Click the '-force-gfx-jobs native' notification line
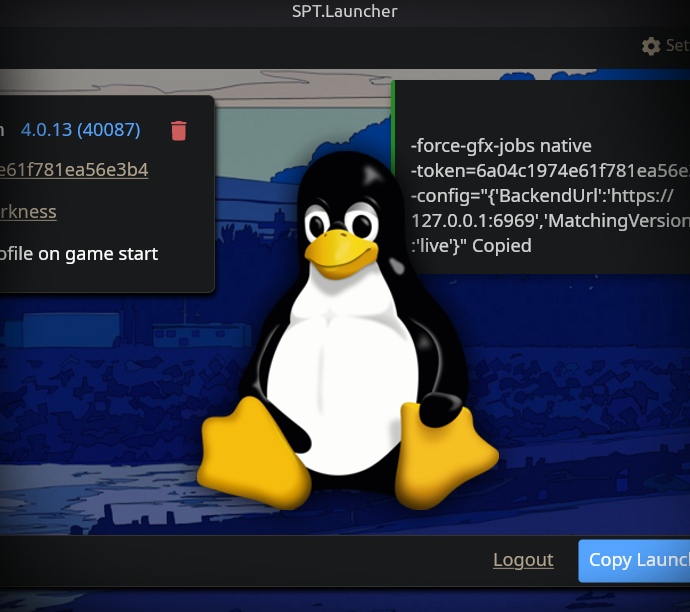 (501, 146)
